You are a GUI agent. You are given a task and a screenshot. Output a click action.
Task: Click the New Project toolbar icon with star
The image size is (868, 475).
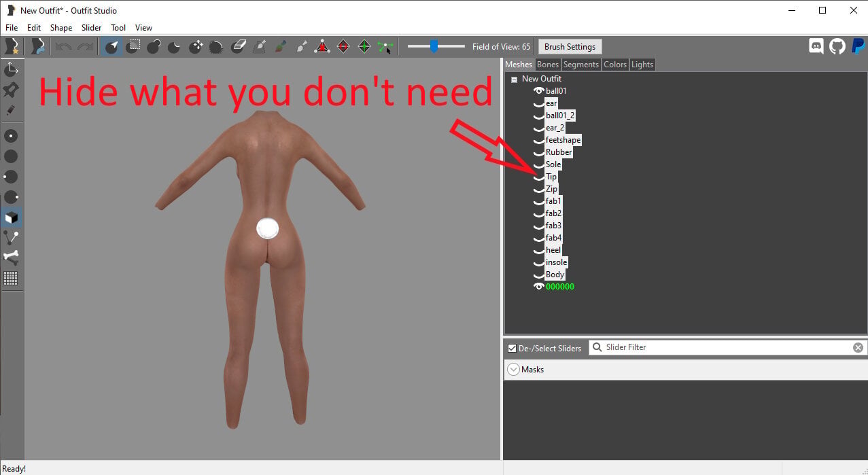coord(12,46)
